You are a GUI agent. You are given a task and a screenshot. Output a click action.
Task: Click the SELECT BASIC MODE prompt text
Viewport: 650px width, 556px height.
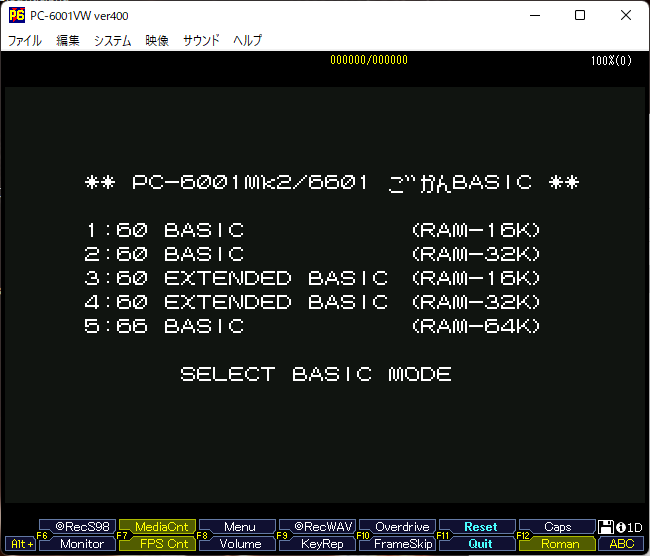pos(316,374)
